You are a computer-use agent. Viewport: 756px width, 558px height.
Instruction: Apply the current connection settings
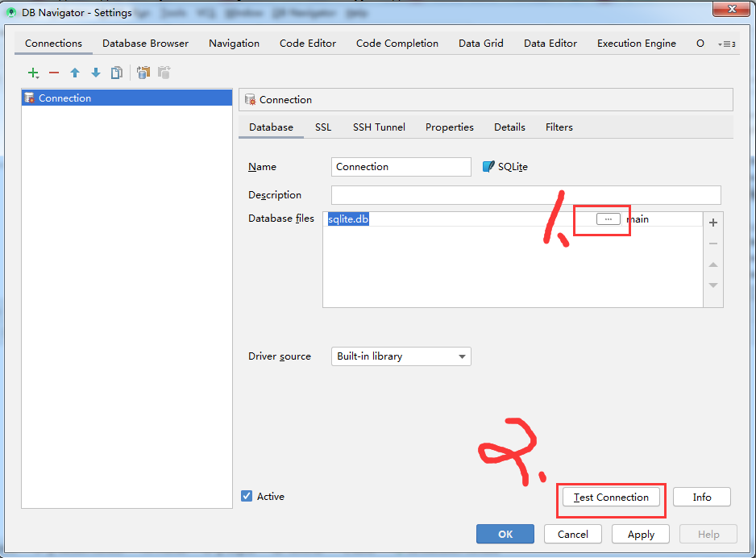click(x=640, y=534)
